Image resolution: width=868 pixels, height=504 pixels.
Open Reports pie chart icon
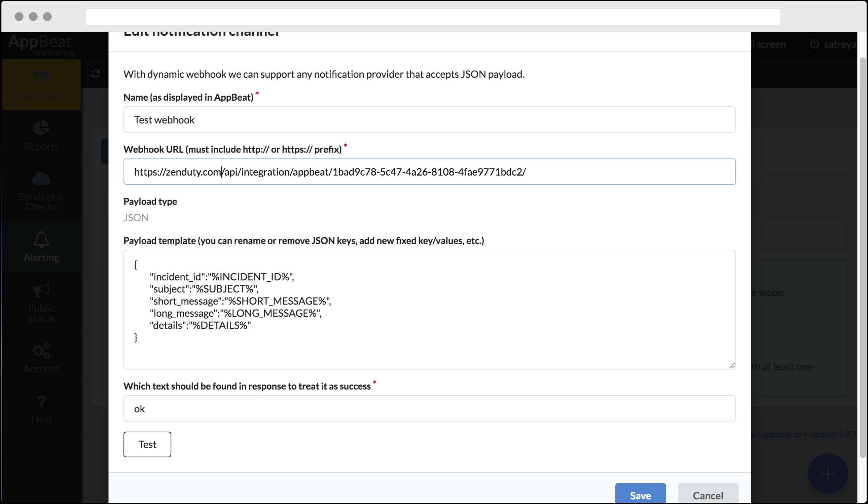[41, 128]
